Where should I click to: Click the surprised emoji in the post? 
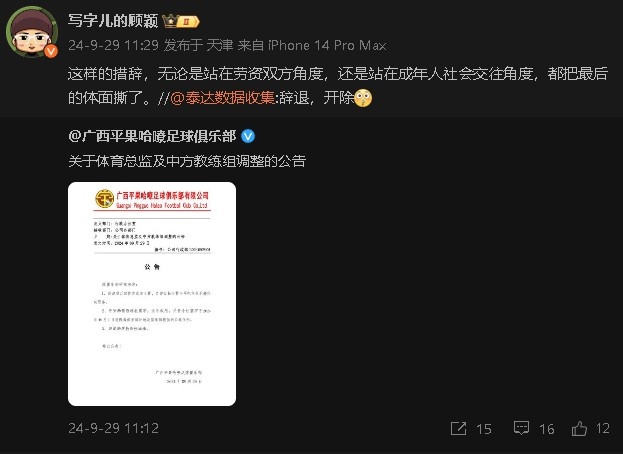tap(363, 98)
